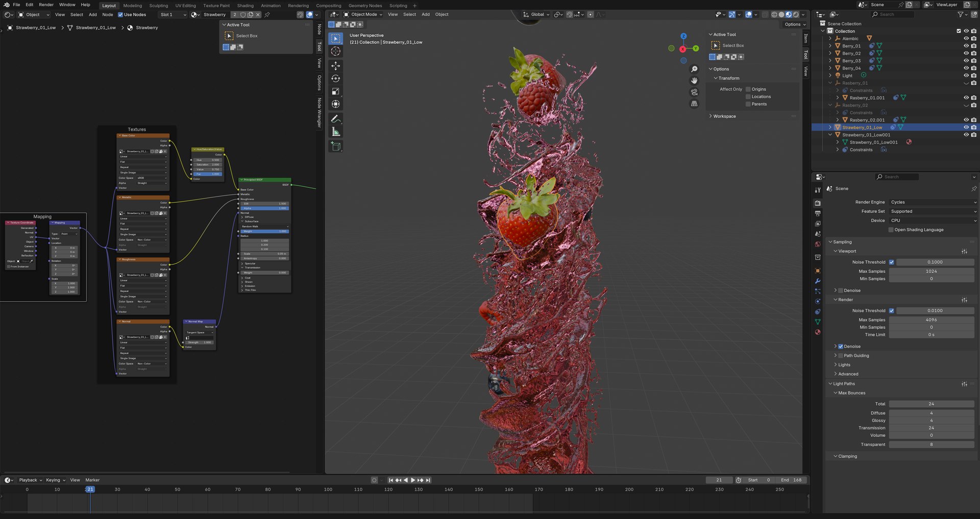Open the Object Data mesh properties tab

(x=818, y=322)
